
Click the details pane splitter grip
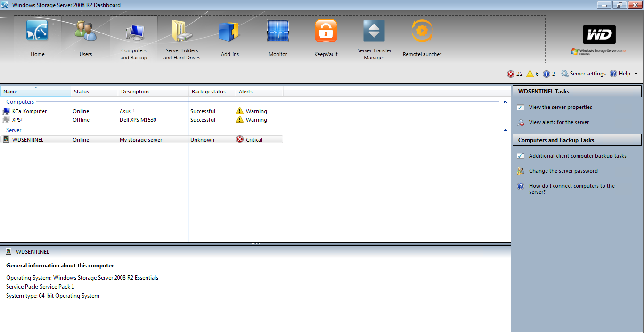(256, 244)
